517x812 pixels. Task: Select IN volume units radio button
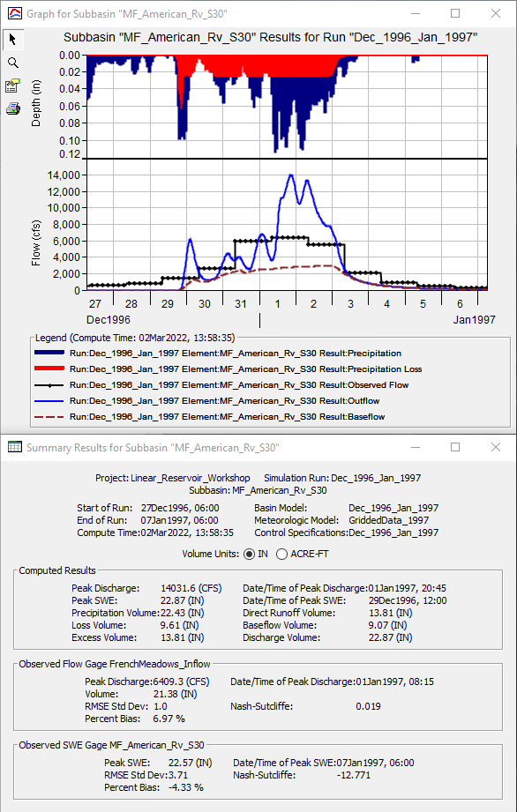pyautogui.click(x=249, y=554)
